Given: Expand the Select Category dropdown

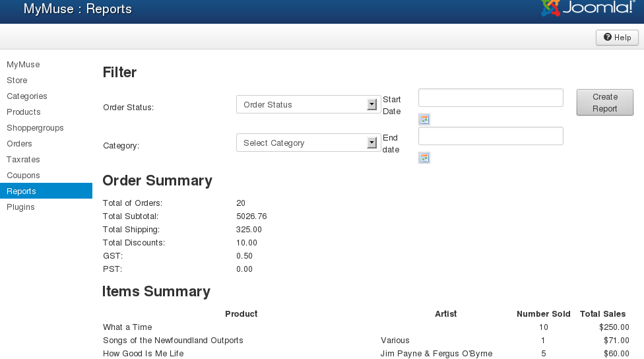Looking at the screenshot, I should (308, 143).
